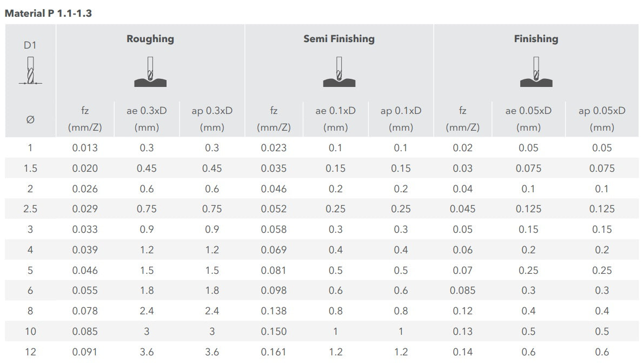Click the Finishing milling cutter icon
Image resolution: width=644 pixels, height=364 pixels.
pyautogui.click(x=536, y=71)
